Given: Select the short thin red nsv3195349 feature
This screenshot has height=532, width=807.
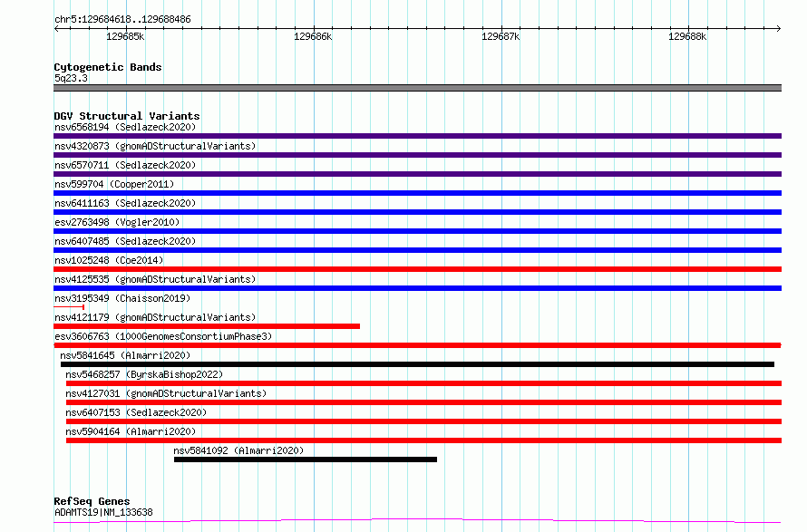Looking at the screenshot, I should (x=69, y=307).
